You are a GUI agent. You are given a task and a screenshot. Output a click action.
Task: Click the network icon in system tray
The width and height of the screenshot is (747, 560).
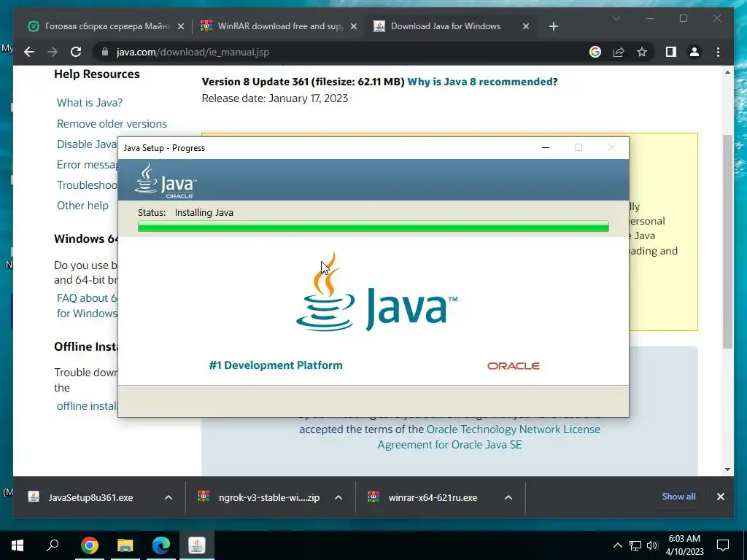635,545
